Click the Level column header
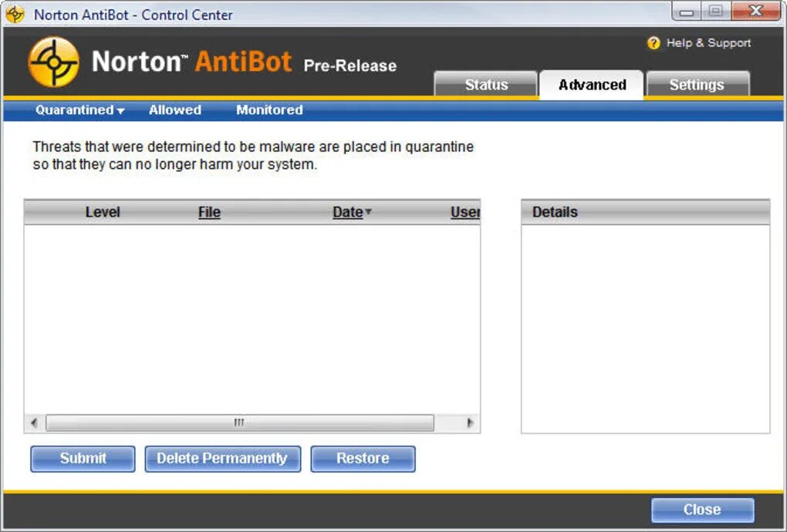The width and height of the screenshot is (787, 532). click(x=103, y=212)
